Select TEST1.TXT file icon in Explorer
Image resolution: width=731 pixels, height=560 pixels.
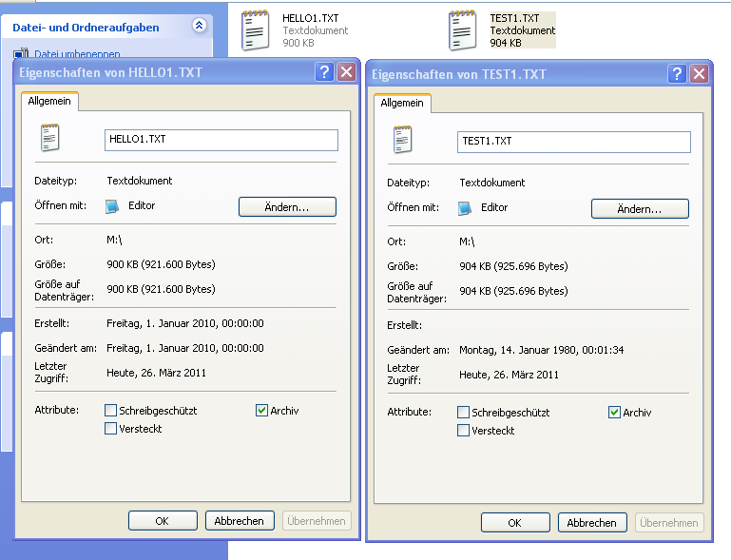pyautogui.click(x=463, y=30)
